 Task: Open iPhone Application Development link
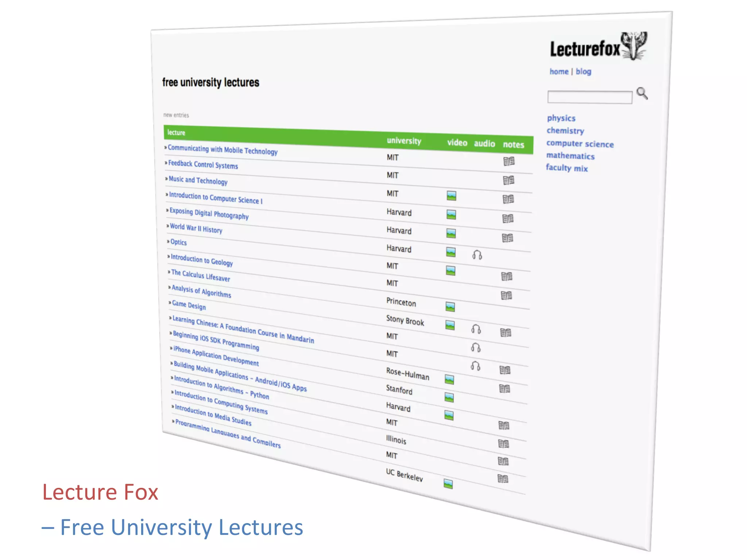pos(216,356)
